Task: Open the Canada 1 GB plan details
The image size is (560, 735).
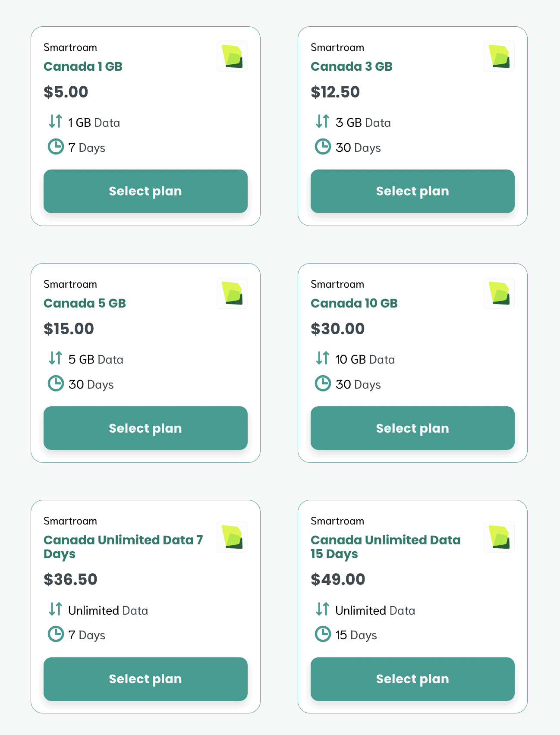Action: 83,66
